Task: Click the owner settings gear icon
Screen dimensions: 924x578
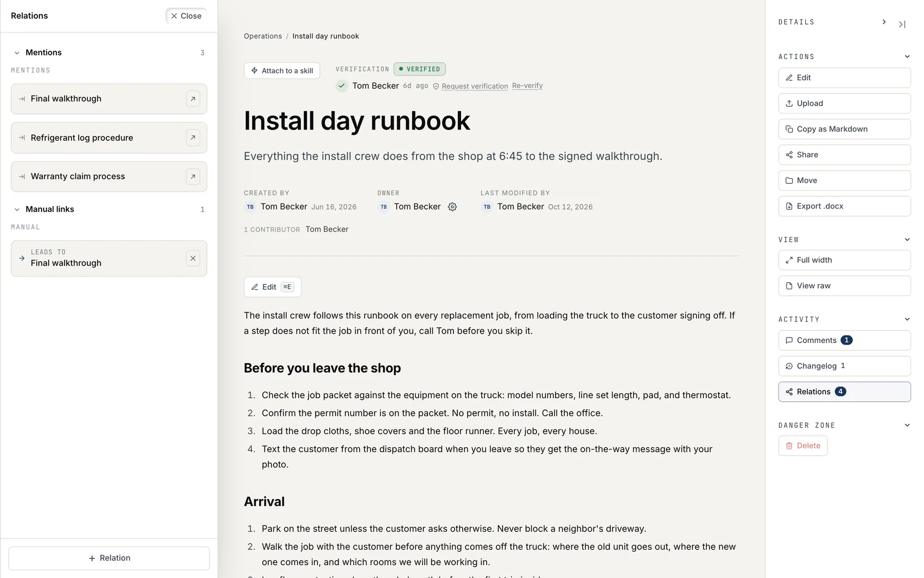Action: click(452, 207)
